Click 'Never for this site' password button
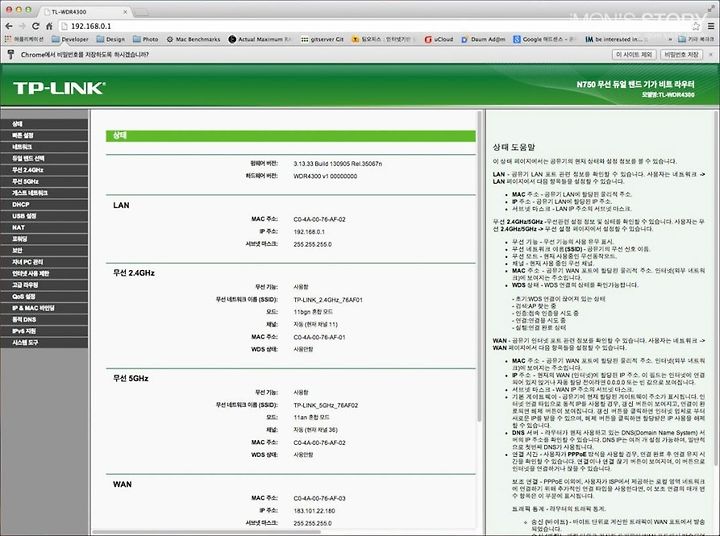This screenshot has width=720, height=536. click(x=634, y=55)
